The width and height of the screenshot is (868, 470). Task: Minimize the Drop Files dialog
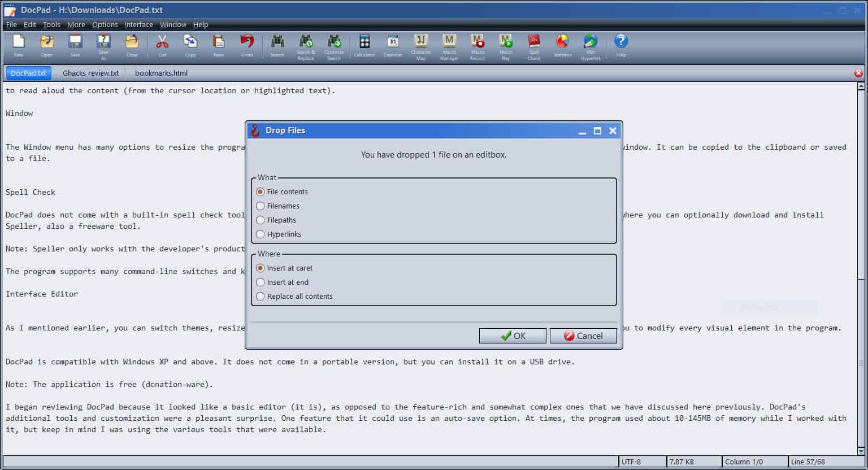(583, 130)
